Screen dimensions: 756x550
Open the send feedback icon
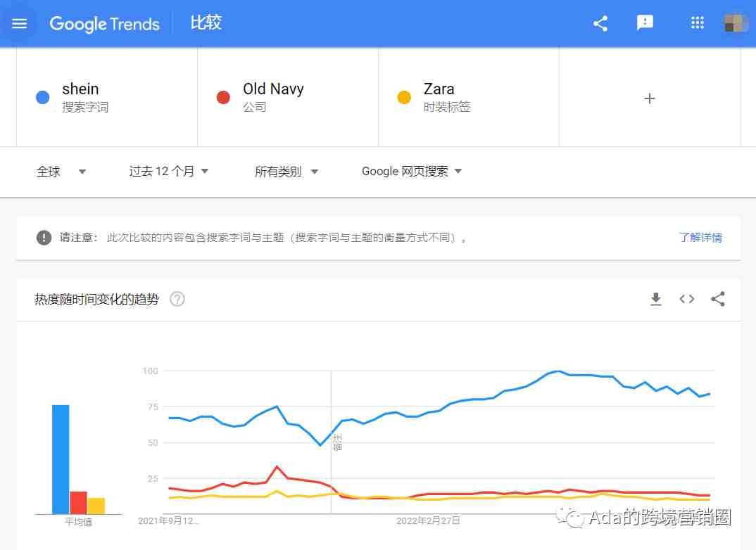click(x=645, y=23)
